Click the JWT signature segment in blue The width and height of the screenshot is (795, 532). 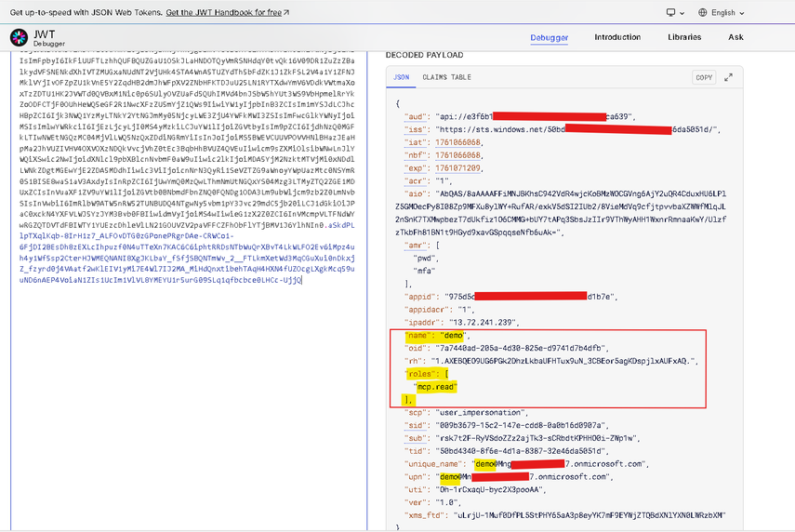tap(187, 253)
